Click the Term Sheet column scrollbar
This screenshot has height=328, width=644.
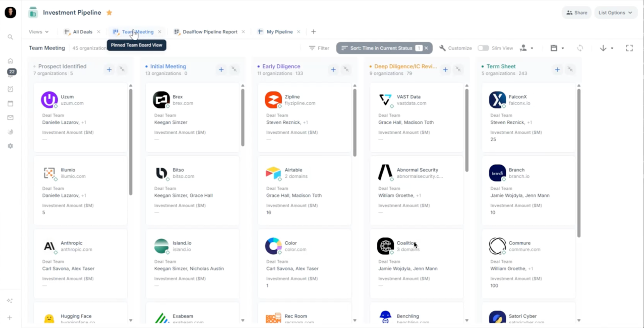click(579, 163)
